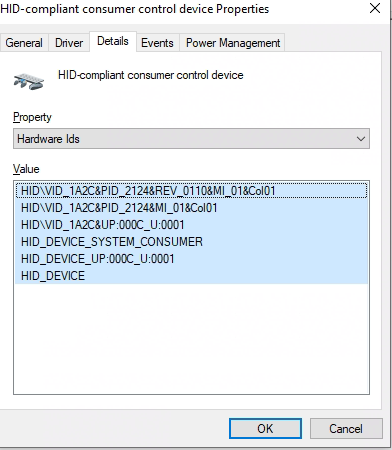Select HID\VID_1A2C&UP:000C_U:0001 entry

click(191, 225)
